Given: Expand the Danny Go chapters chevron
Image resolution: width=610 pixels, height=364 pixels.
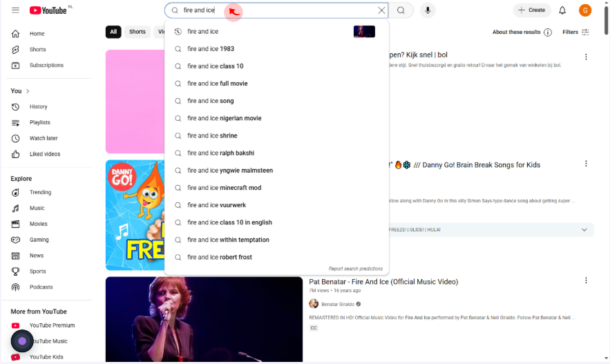Looking at the screenshot, I should point(584,230).
